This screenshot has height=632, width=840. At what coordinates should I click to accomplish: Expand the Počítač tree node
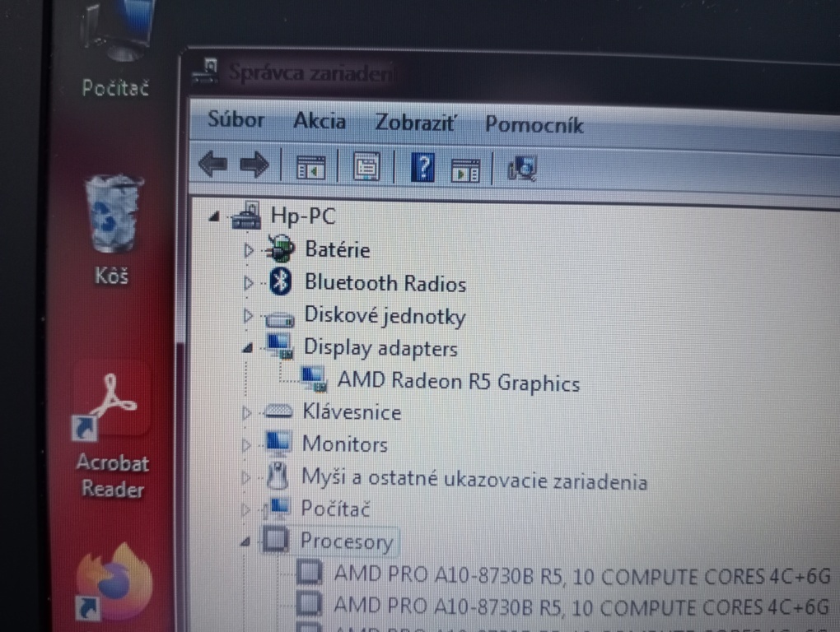point(246,509)
